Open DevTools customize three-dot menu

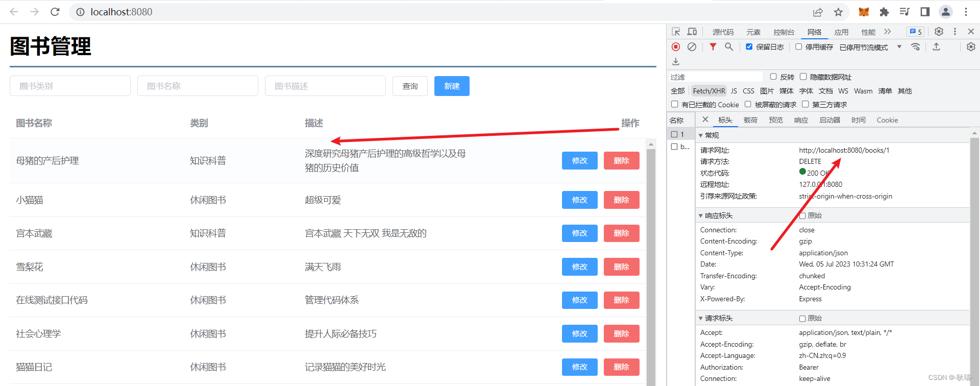point(955,32)
